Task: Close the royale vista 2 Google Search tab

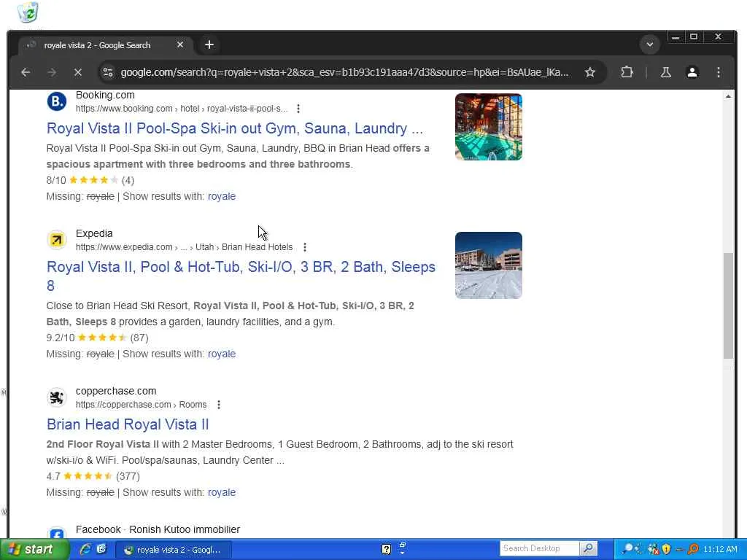Action: click(180, 44)
